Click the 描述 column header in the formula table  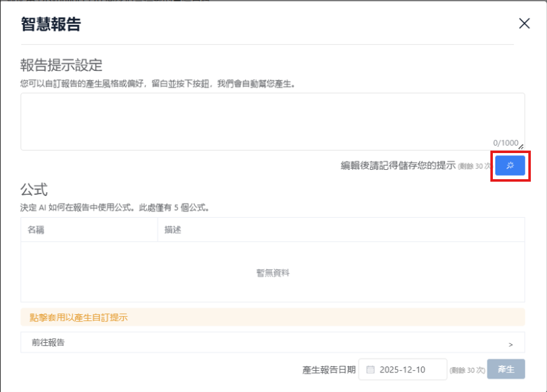pos(173,230)
